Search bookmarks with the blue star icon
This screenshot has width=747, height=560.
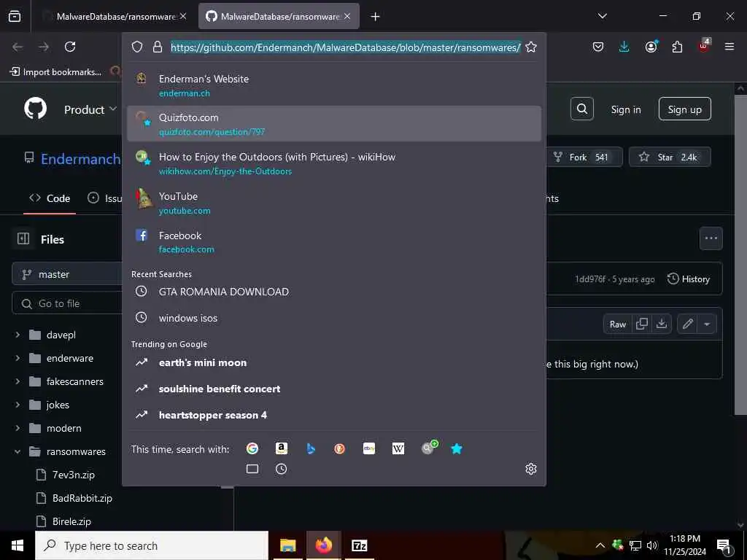coord(457,448)
